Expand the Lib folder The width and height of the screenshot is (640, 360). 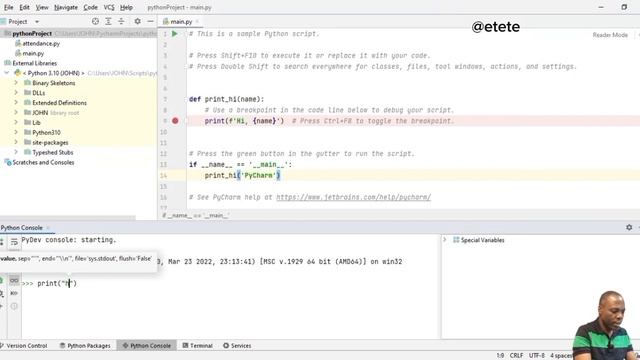[x=16, y=122]
